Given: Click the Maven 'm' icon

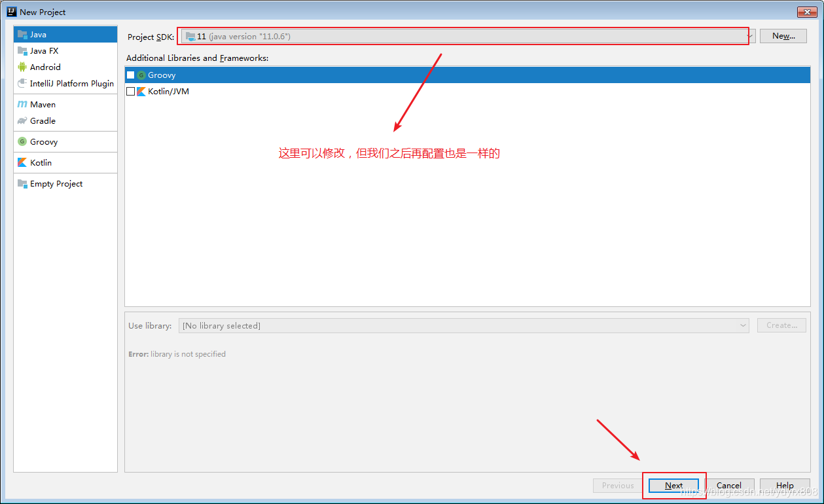Looking at the screenshot, I should (22, 105).
